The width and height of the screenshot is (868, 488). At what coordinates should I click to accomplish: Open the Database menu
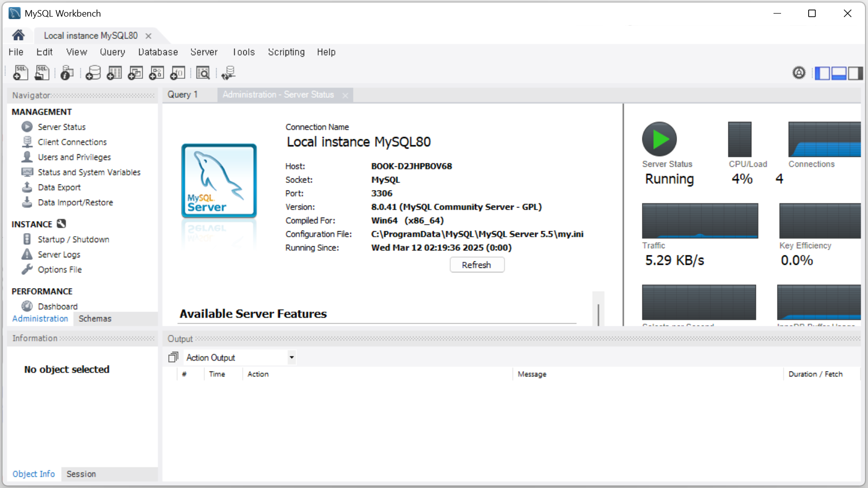(x=158, y=52)
